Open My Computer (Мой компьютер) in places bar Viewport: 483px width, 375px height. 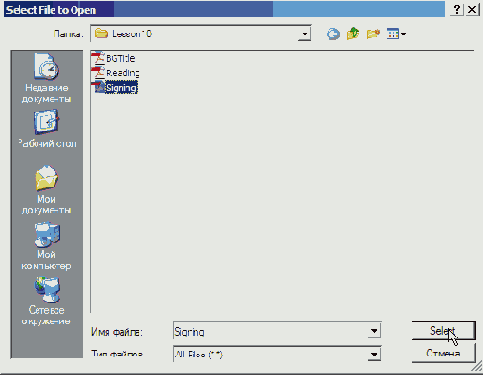46,246
